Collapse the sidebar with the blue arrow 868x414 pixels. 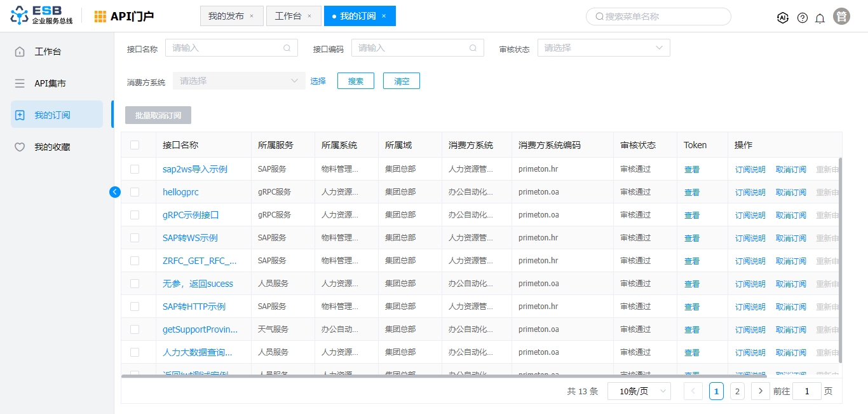click(115, 191)
